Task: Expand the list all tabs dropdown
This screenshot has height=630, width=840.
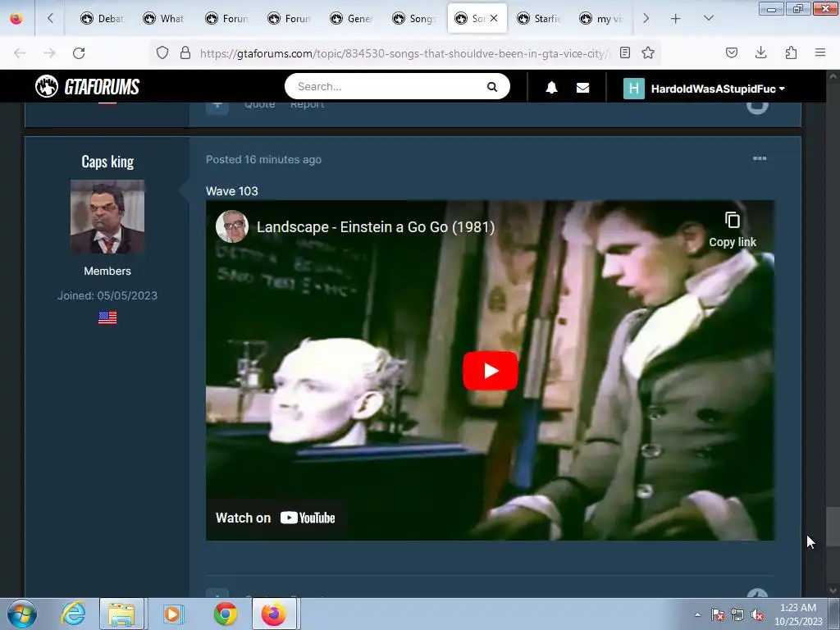Action: pyautogui.click(x=708, y=18)
